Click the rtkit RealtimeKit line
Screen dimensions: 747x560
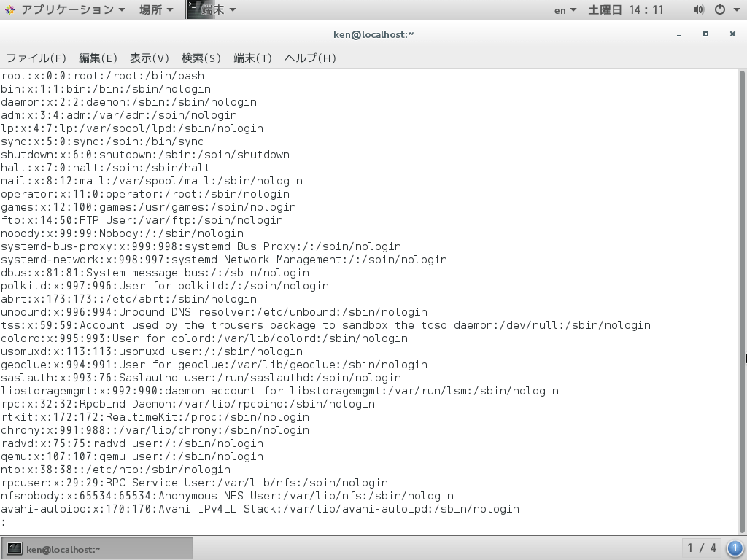click(155, 417)
